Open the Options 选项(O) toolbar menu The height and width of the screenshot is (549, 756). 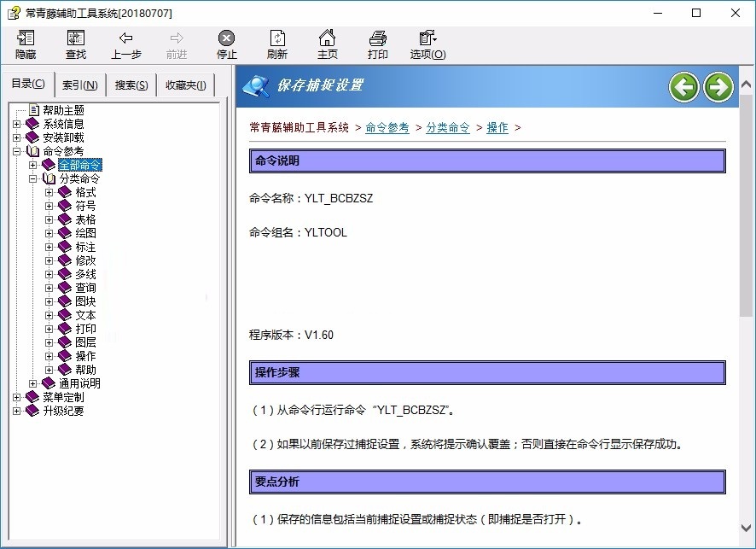[427, 44]
